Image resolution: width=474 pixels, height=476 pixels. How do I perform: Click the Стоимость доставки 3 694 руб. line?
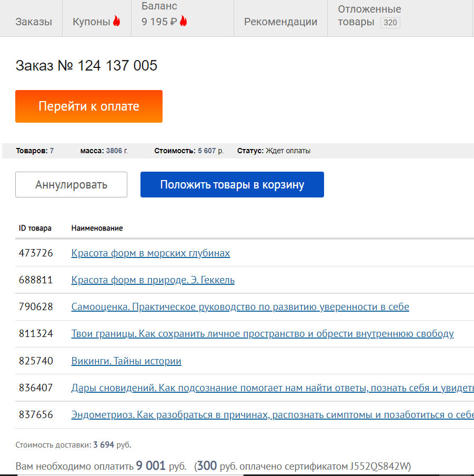coord(74,445)
